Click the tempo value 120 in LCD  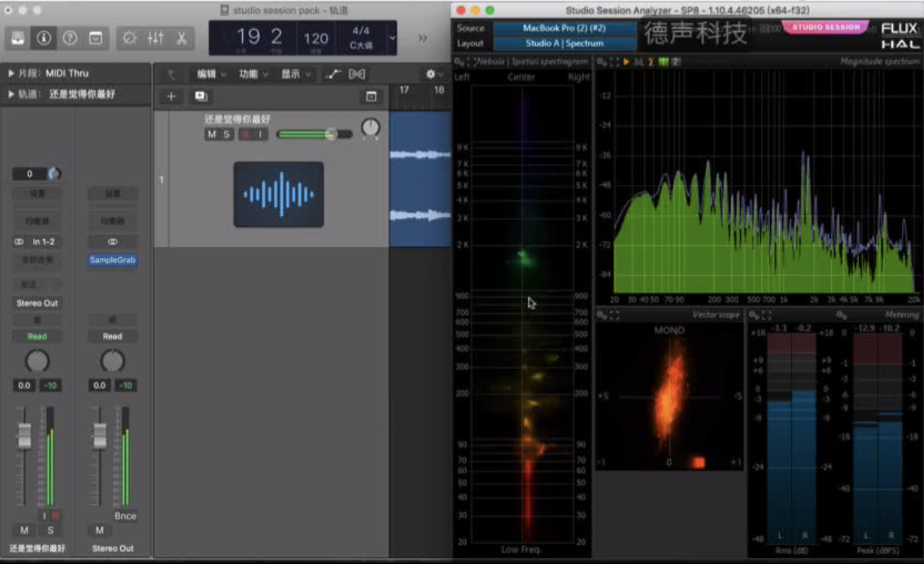pyautogui.click(x=316, y=39)
